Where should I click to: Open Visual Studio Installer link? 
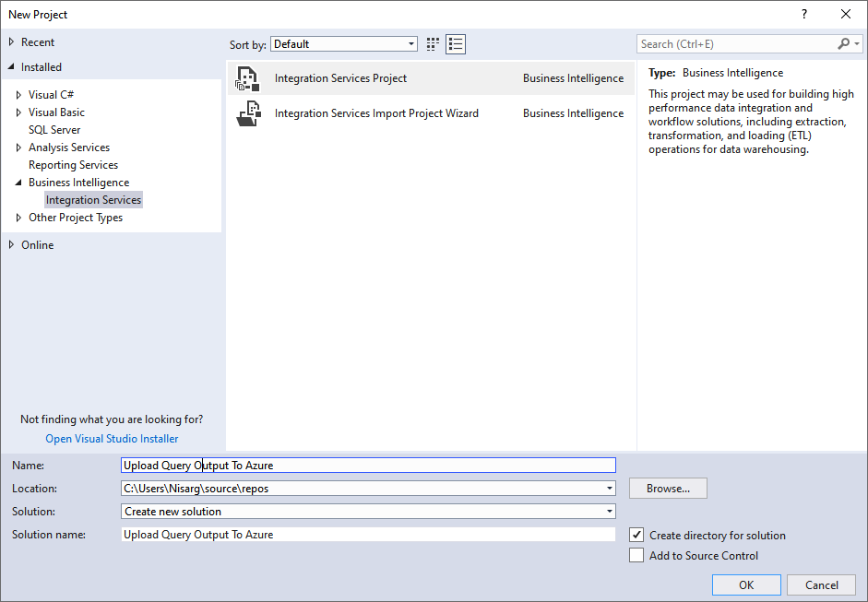(x=112, y=439)
